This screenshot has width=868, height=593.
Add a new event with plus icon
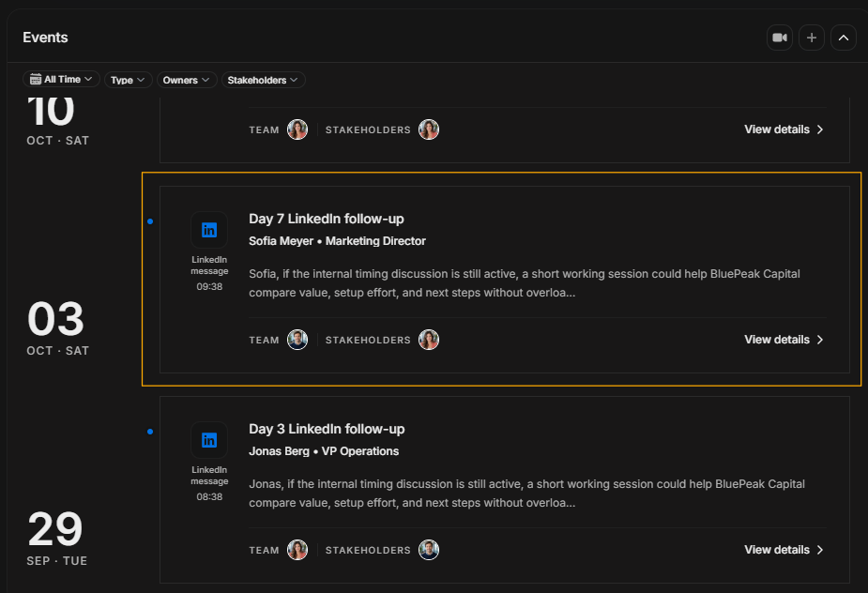tap(812, 38)
